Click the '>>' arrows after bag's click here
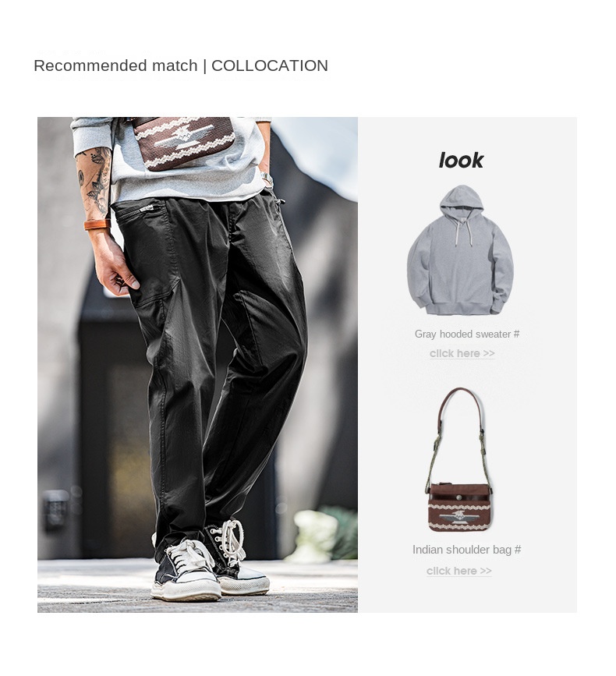The width and height of the screenshot is (616, 676). (486, 571)
